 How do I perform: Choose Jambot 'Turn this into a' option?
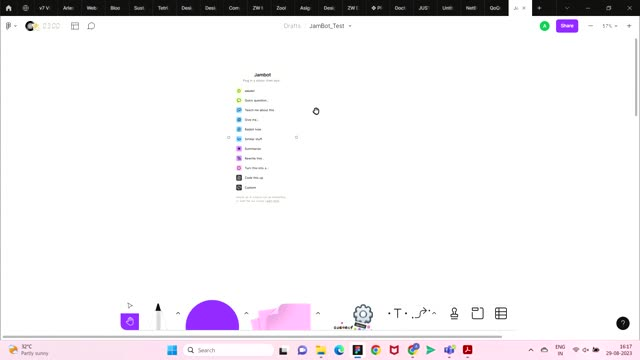(252, 168)
